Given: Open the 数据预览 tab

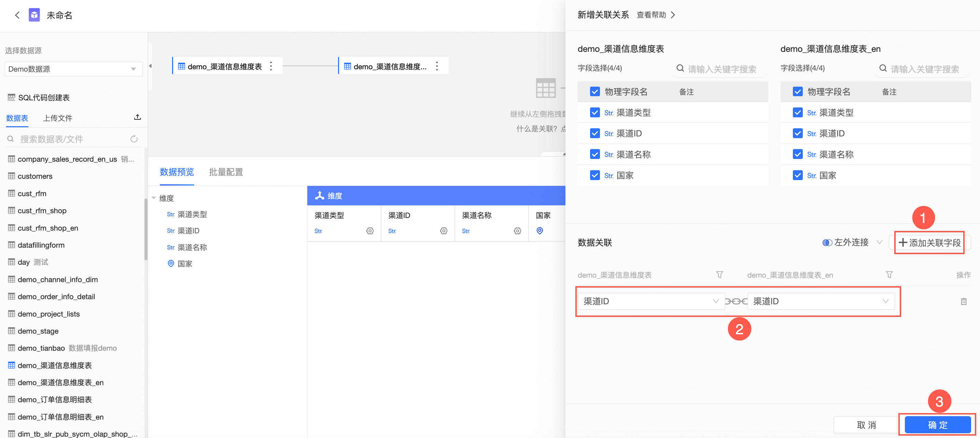Looking at the screenshot, I should click(177, 172).
